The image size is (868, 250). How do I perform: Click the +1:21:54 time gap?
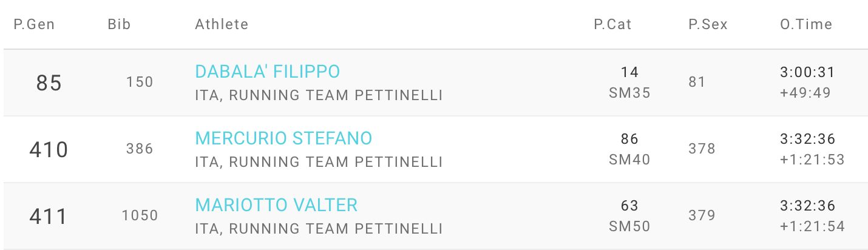pyautogui.click(x=812, y=227)
